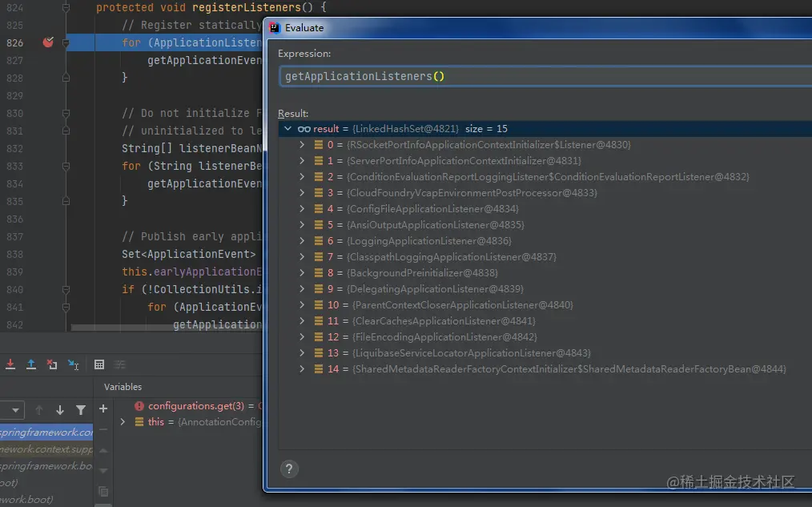This screenshot has height=507, width=812.
Task: Click the IntelliJ icon in Evaluate title
Action: pyautogui.click(x=275, y=28)
